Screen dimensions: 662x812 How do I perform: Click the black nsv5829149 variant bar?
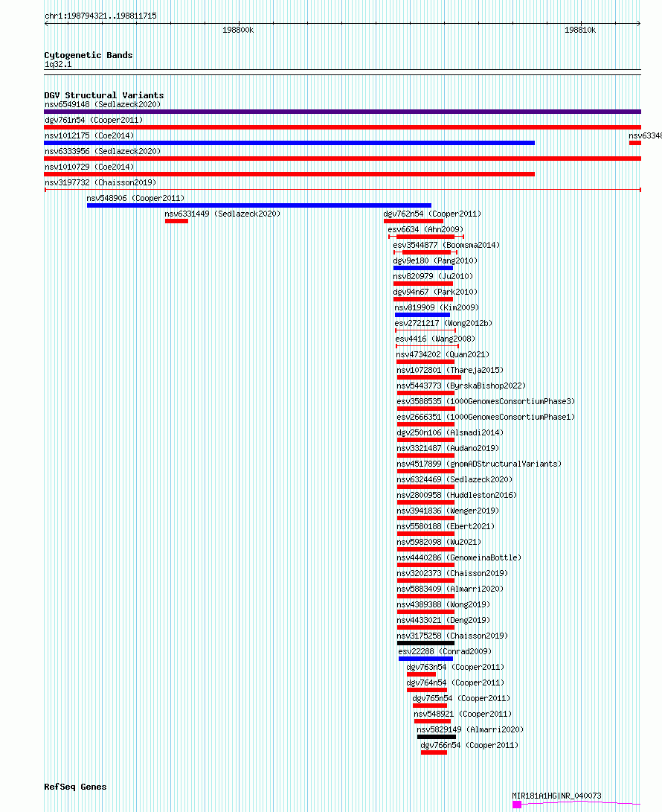(x=437, y=737)
